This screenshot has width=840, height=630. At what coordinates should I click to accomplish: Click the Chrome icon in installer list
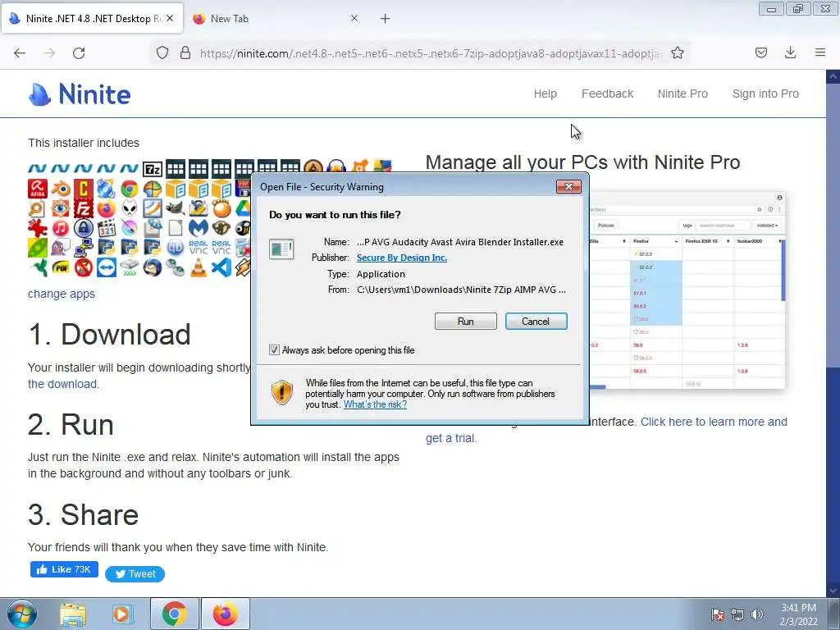[x=129, y=189]
